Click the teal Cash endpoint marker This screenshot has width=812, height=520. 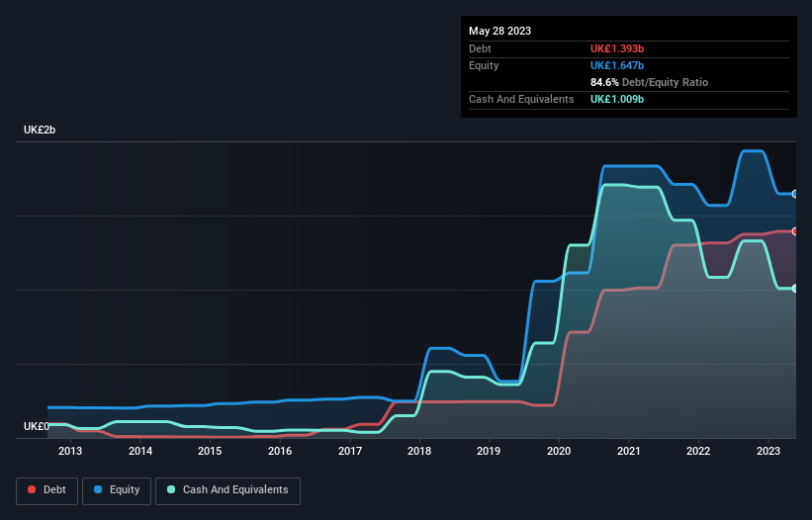click(x=795, y=289)
